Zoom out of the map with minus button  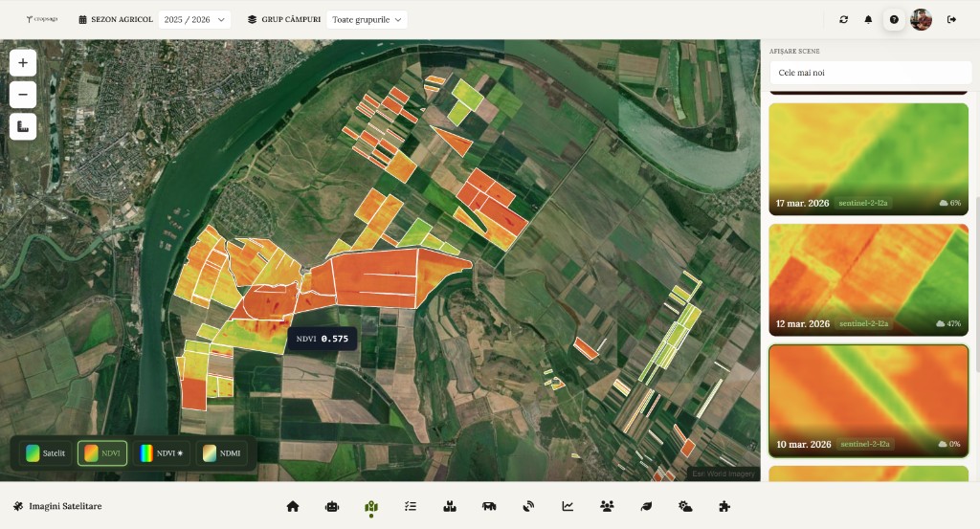pos(23,95)
